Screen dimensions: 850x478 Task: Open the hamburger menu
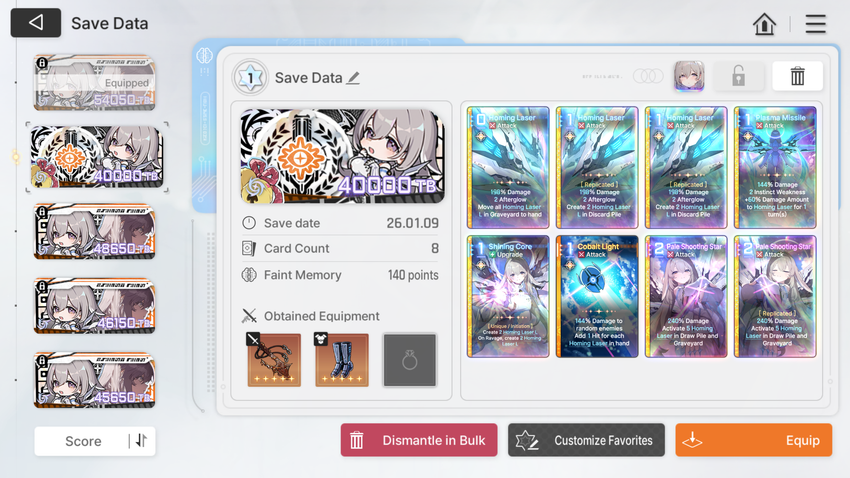click(x=815, y=24)
